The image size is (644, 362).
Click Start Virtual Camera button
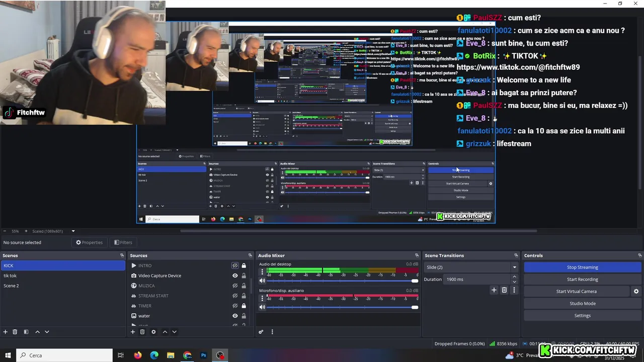(577, 292)
